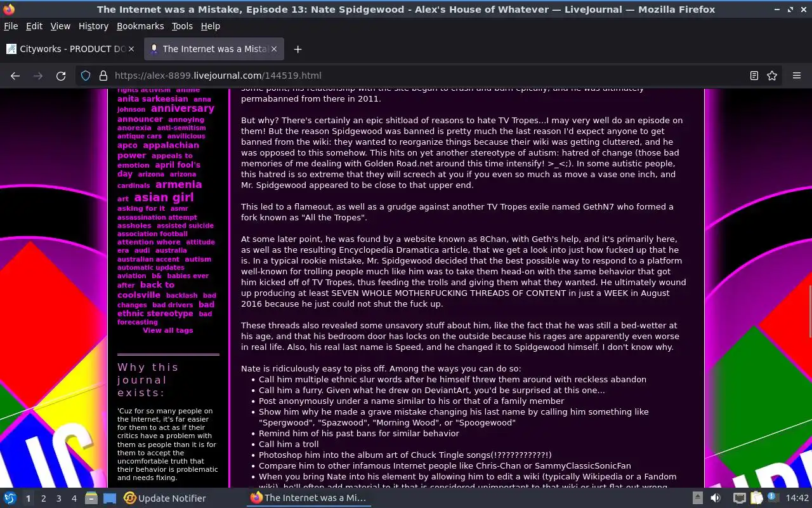Image resolution: width=812 pixels, height=508 pixels.
Task: Open the Tools menu
Action: [182, 26]
